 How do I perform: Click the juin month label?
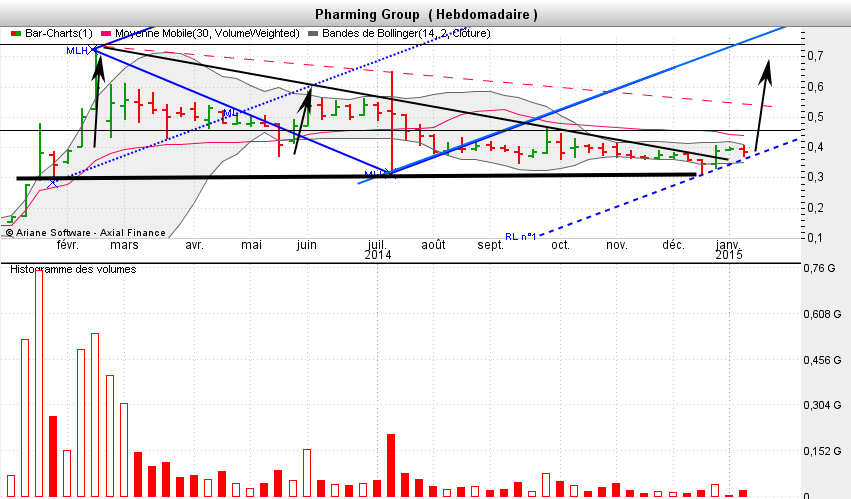307,245
